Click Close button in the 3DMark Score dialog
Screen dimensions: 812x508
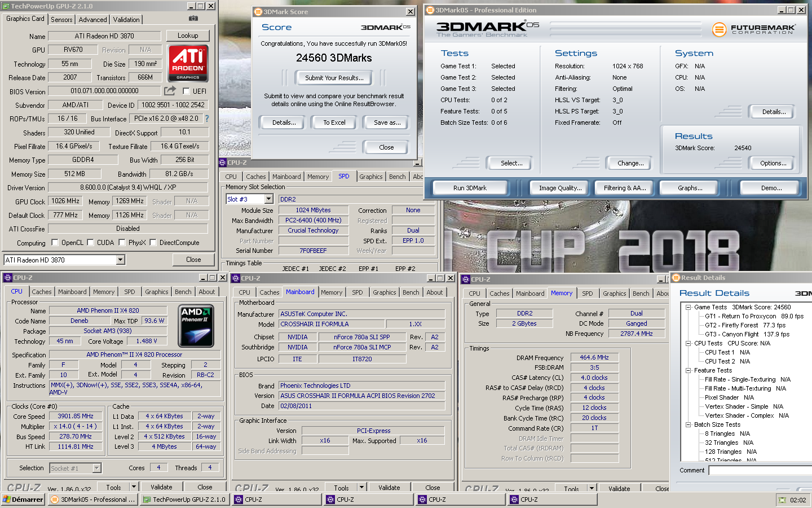[x=386, y=147]
